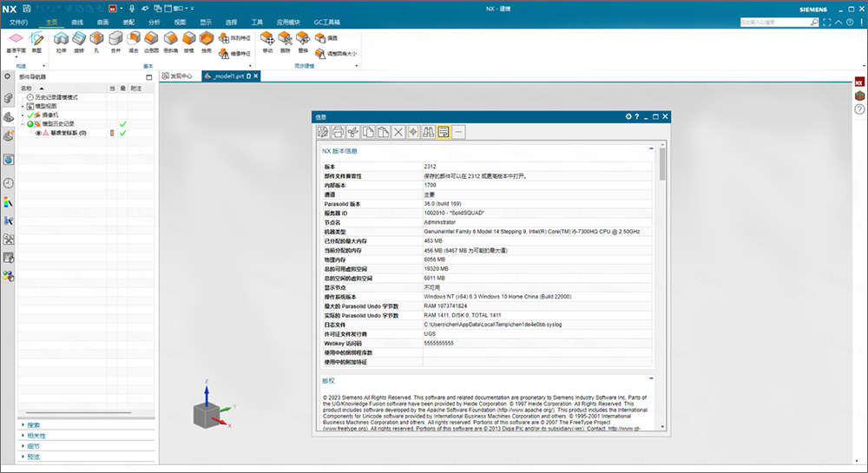The height and width of the screenshot is (473, 868).
Task: Select the 拉伸 (Extrude) tool
Action: [x=62, y=40]
